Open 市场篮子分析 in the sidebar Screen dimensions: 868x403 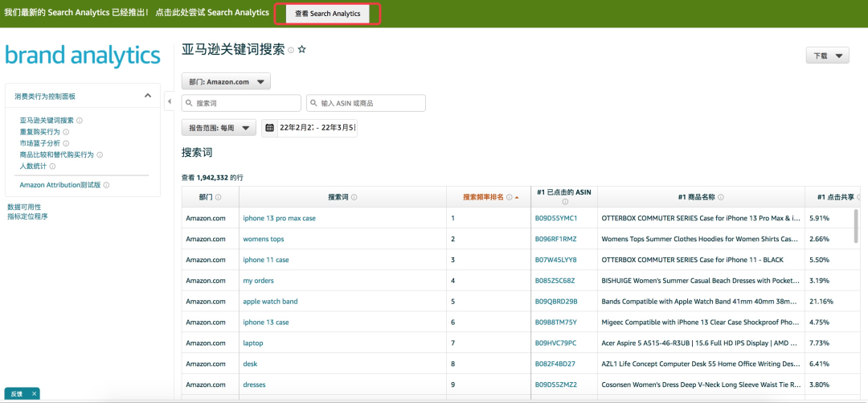40,143
